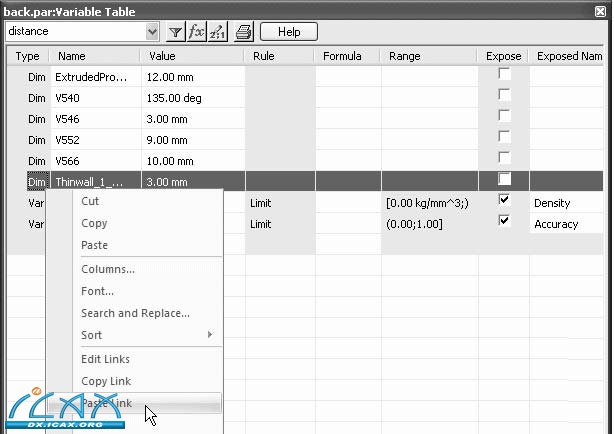This screenshot has height=434, width=614.
Task: Click the Limit rule in Density row
Action: click(280, 203)
